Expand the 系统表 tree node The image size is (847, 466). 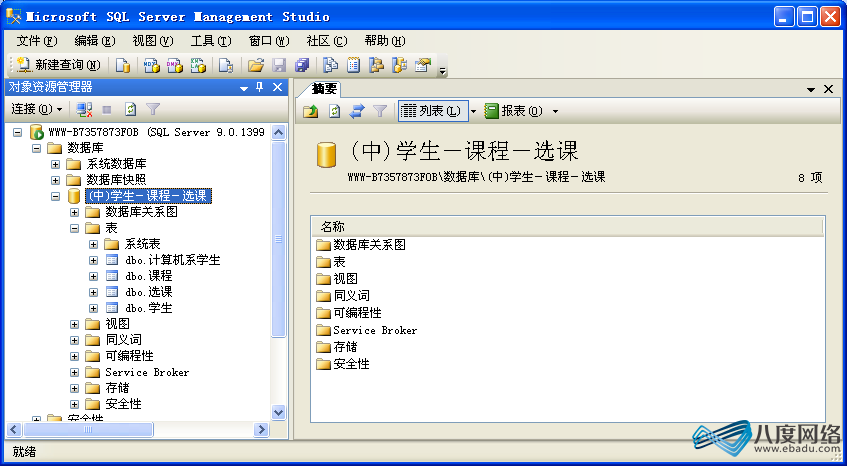pos(93,244)
